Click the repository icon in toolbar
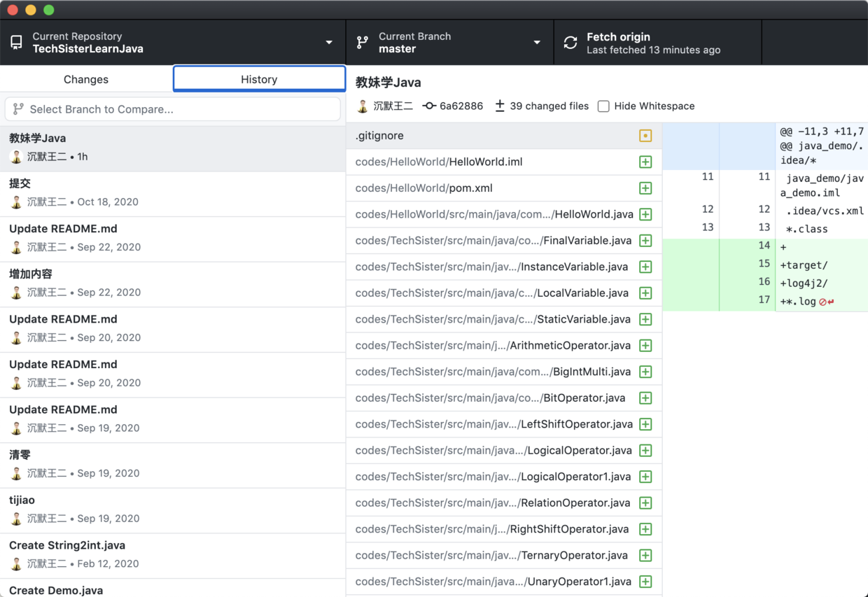The image size is (868, 597). (16, 43)
